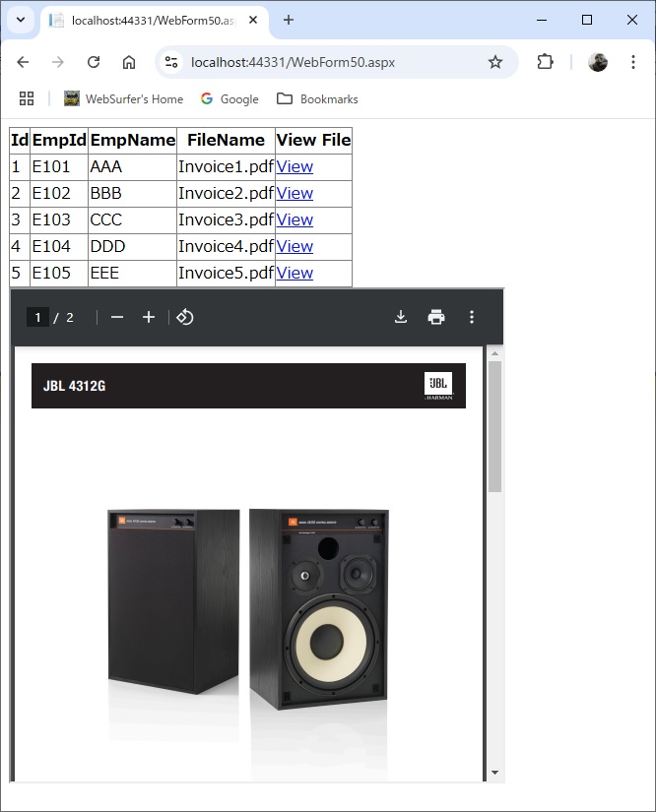Click the JBL 4312G title text
The height and width of the screenshot is (812, 656).
click(74, 386)
